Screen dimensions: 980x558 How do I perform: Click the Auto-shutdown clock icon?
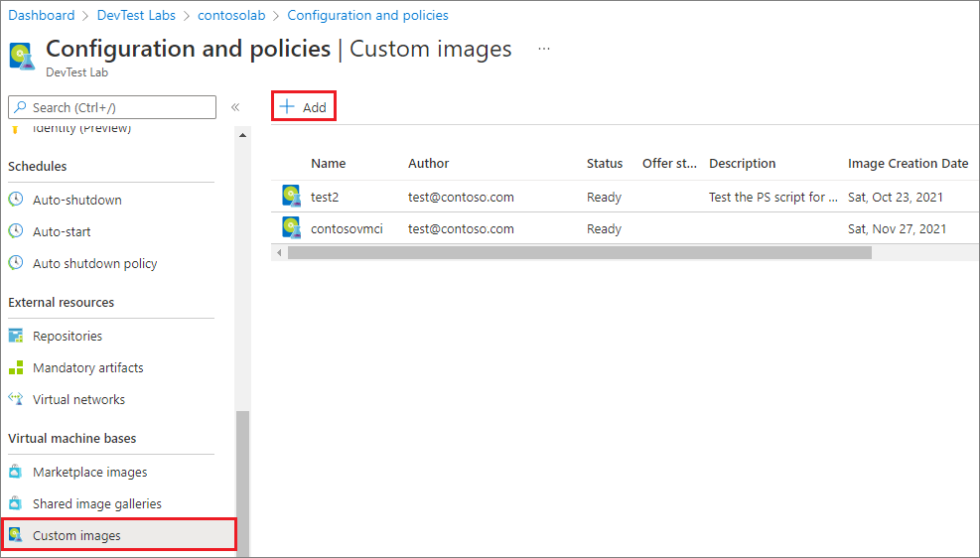[16, 200]
